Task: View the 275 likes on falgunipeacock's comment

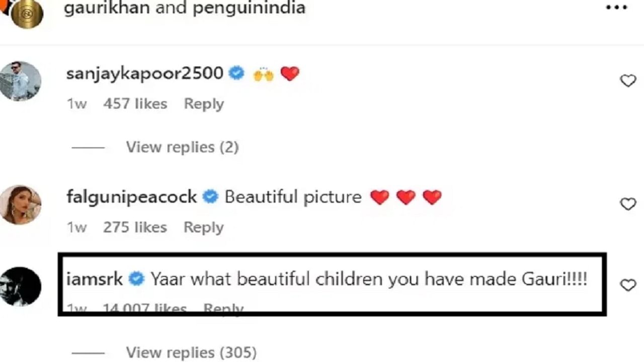Action: click(x=135, y=227)
